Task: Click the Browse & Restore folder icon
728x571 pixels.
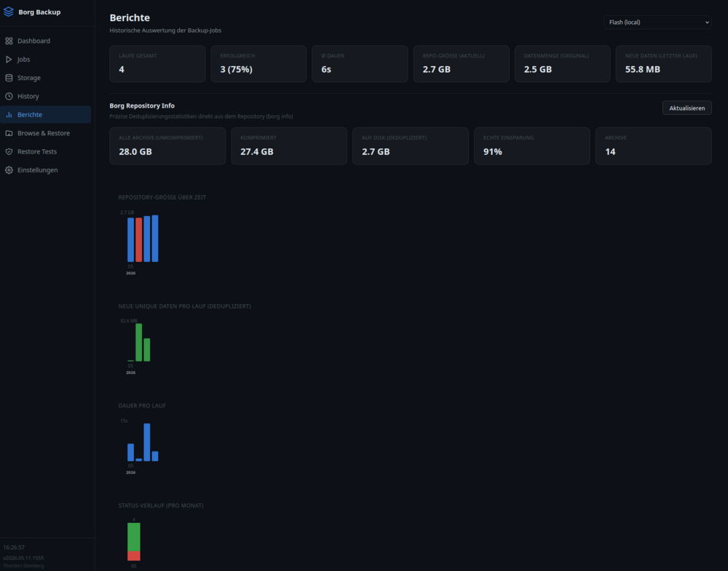Action: pos(9,133)
